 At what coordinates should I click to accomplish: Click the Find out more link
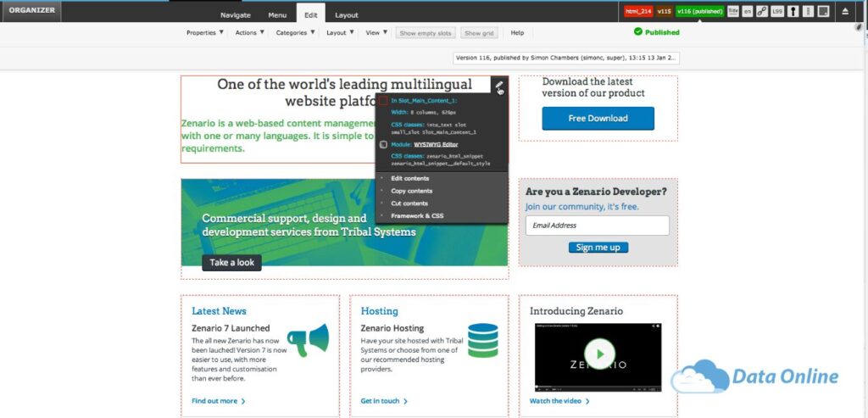click(218, 401)
